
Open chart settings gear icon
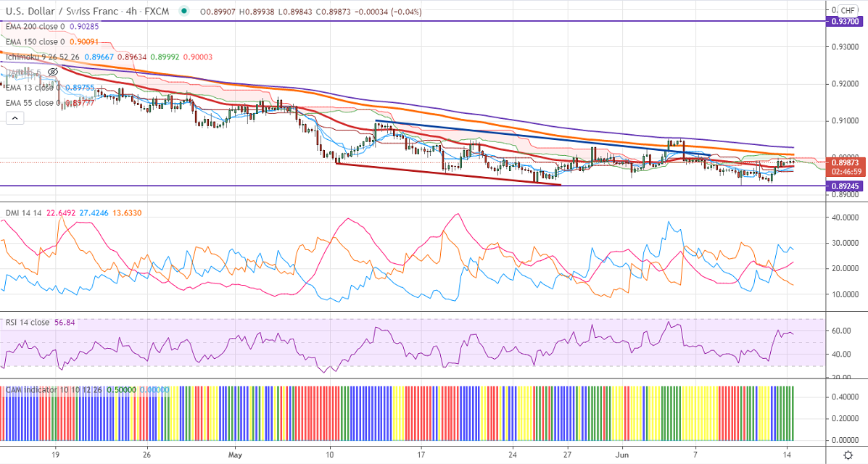(848, 455)
